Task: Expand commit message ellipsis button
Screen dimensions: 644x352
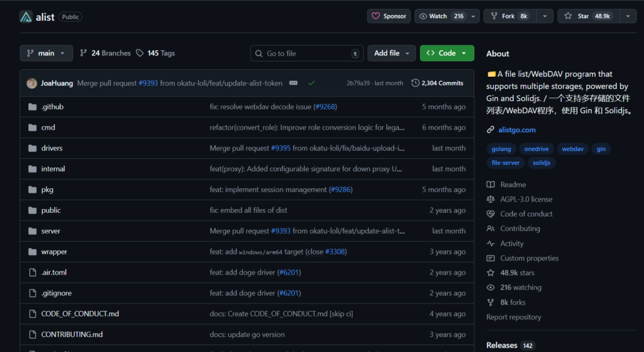Action: click(294, 83)
